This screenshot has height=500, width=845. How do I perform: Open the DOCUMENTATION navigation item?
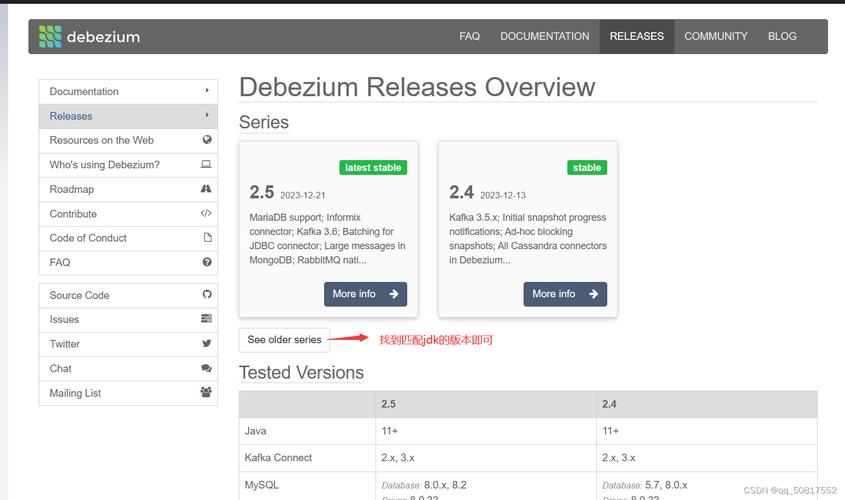click(544, 36)
